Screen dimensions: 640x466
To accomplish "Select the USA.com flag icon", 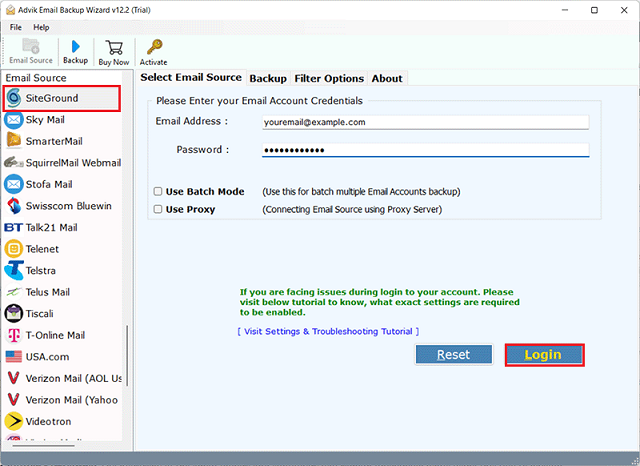I will coord(13,357).
